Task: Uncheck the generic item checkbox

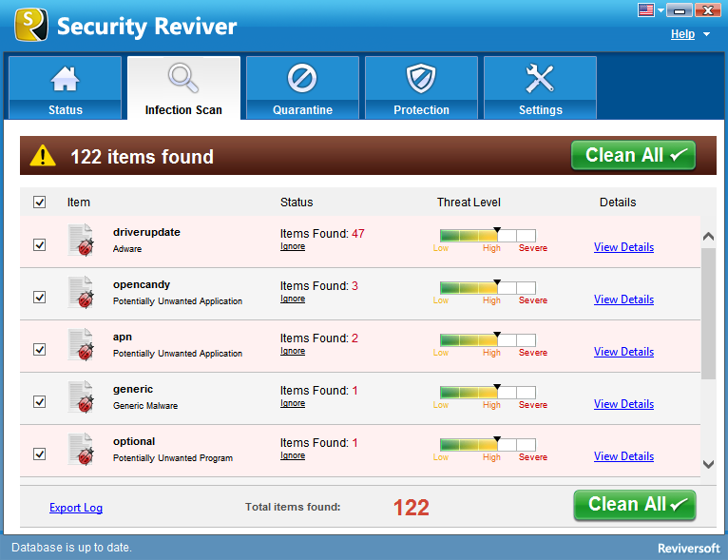Action: [x=40, y=401]
